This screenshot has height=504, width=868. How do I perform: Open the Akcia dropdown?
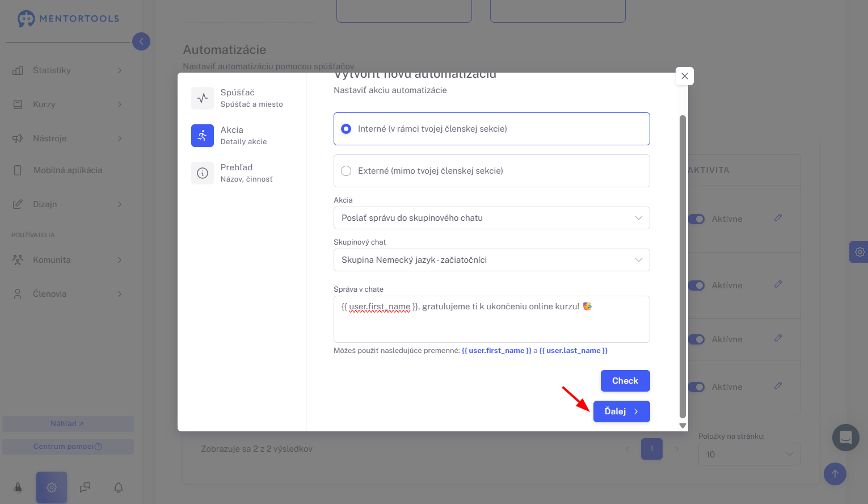[492, 218]
